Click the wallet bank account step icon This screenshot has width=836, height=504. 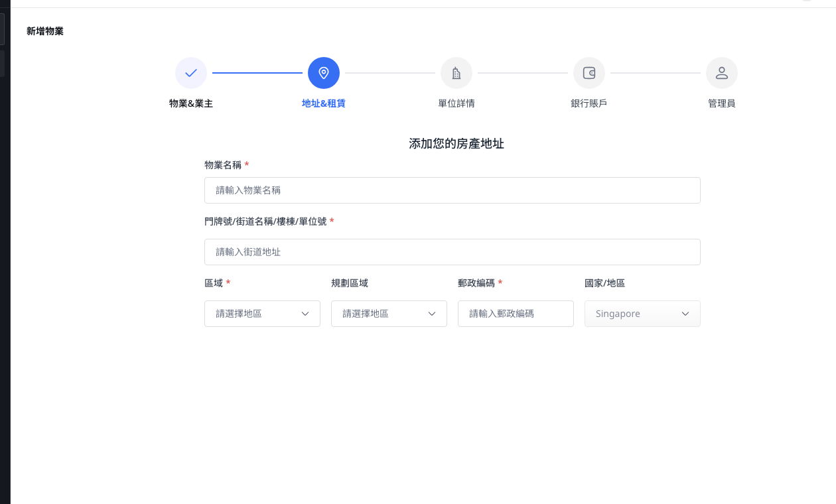click(x=589, y=73)
